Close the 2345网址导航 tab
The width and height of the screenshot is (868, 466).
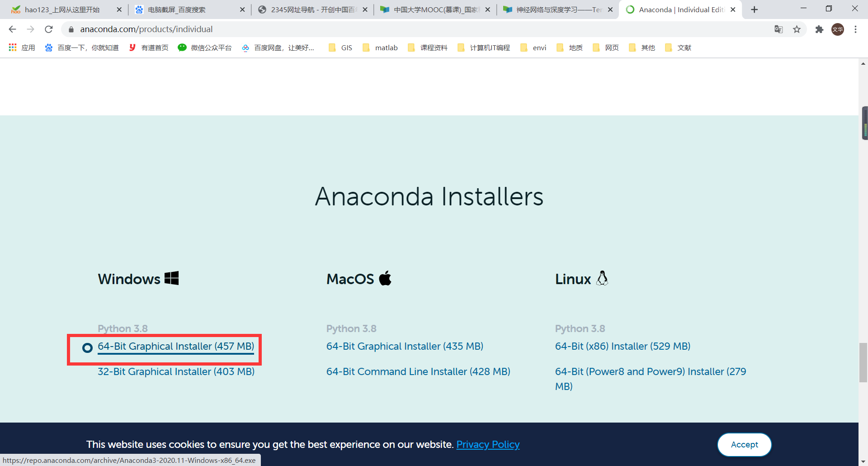point(365,10)
